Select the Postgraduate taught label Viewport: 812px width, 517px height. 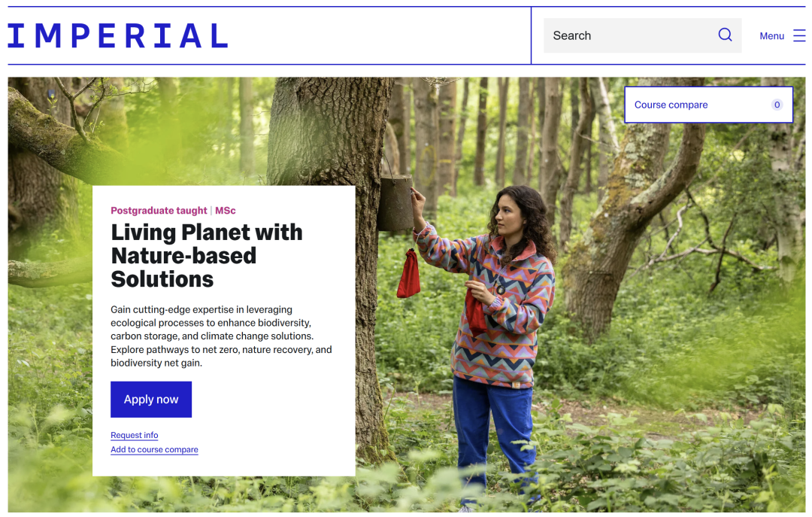[x=159, y=211]
